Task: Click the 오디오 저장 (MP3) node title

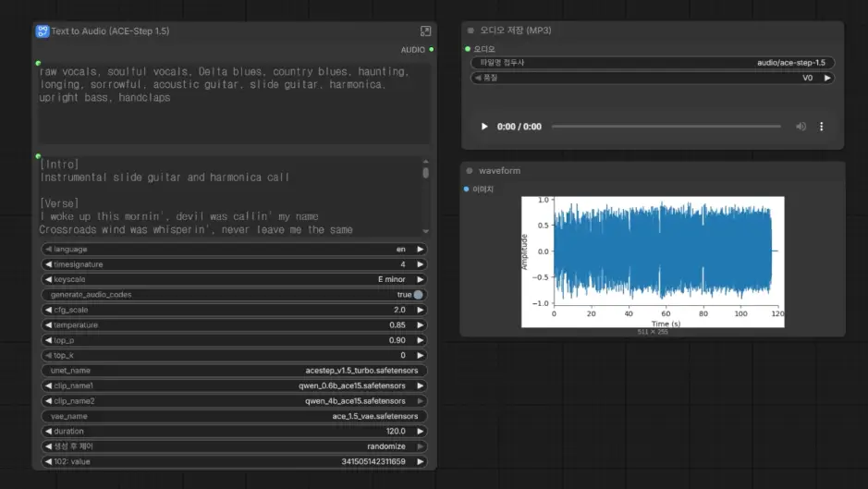Action: [516, 31]
